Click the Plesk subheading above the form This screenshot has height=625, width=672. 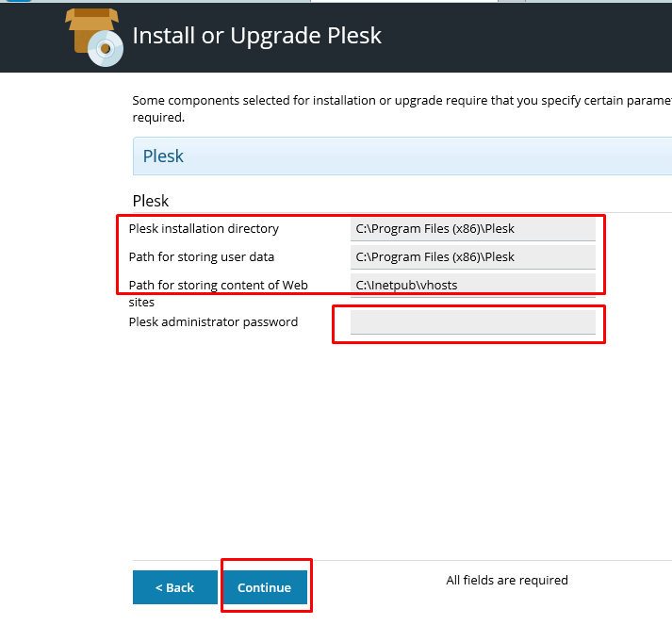[x=151, y=201]
